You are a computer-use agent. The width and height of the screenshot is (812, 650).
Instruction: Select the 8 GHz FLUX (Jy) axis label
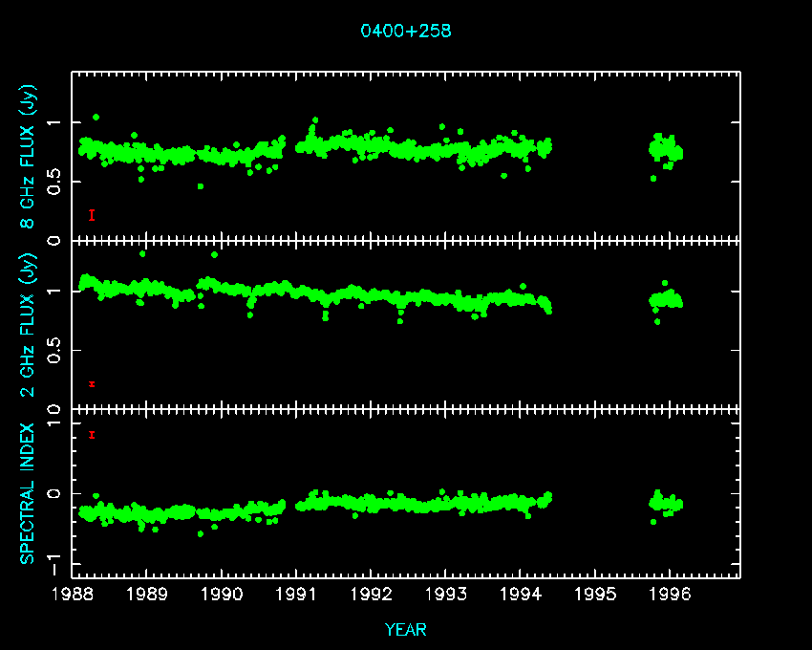click(29, 155)
